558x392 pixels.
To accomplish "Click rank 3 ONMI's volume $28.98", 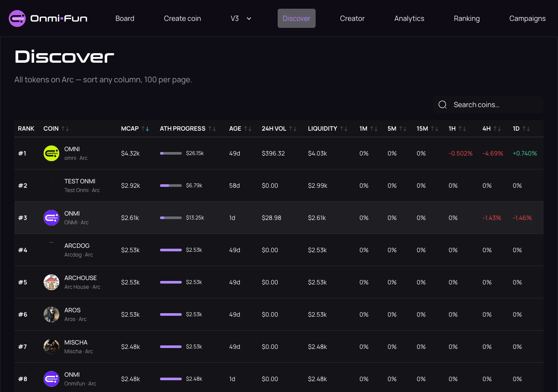I will coord(272,218).
